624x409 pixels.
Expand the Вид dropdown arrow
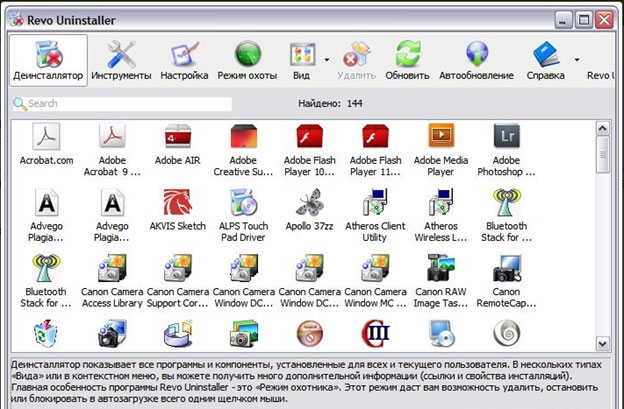[x=327, y=60]
